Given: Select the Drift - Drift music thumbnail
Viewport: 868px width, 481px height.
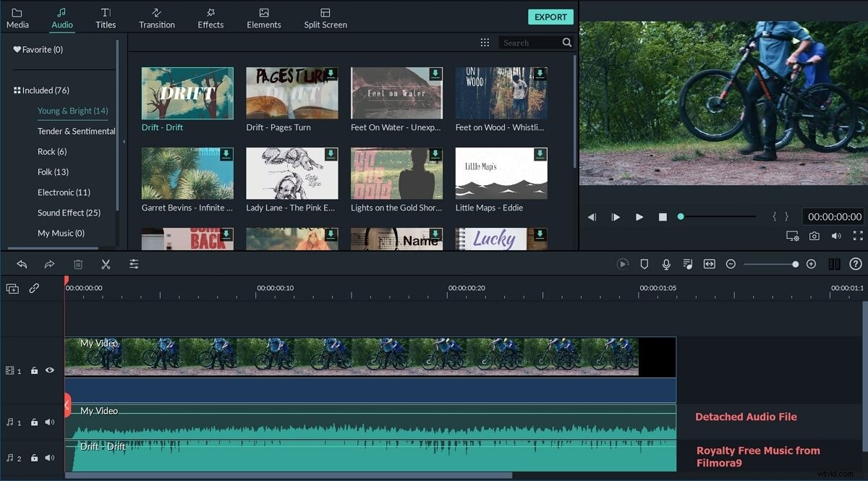Looking at the screenshot, I should [x=187, y=93].
